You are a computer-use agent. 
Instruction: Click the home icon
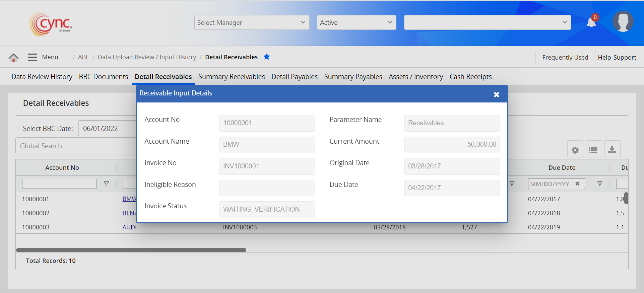coord(13,58)
